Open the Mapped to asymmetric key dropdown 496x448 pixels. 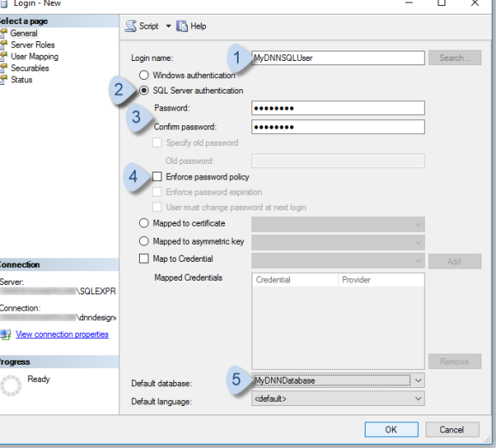coord(338,243)
